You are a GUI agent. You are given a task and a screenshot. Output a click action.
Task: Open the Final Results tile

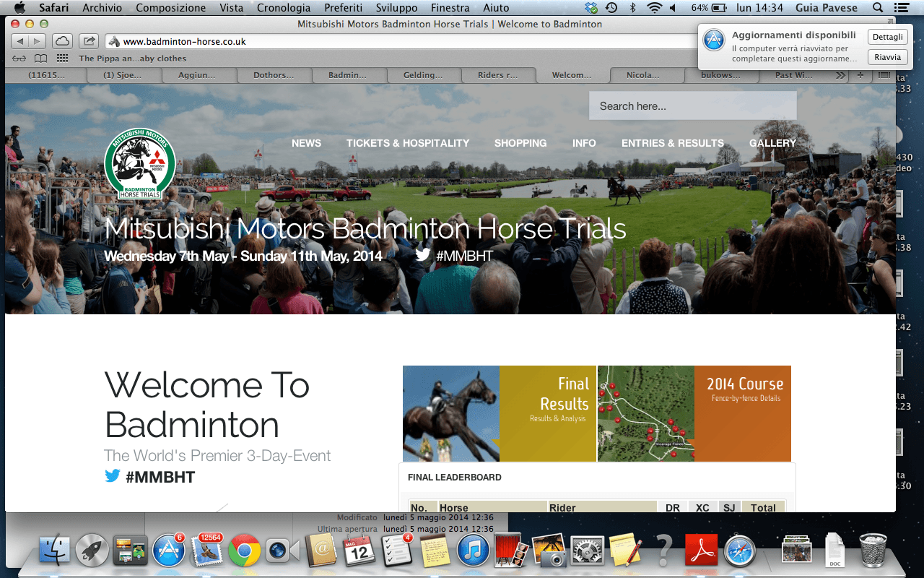click(x=500, y=413)
